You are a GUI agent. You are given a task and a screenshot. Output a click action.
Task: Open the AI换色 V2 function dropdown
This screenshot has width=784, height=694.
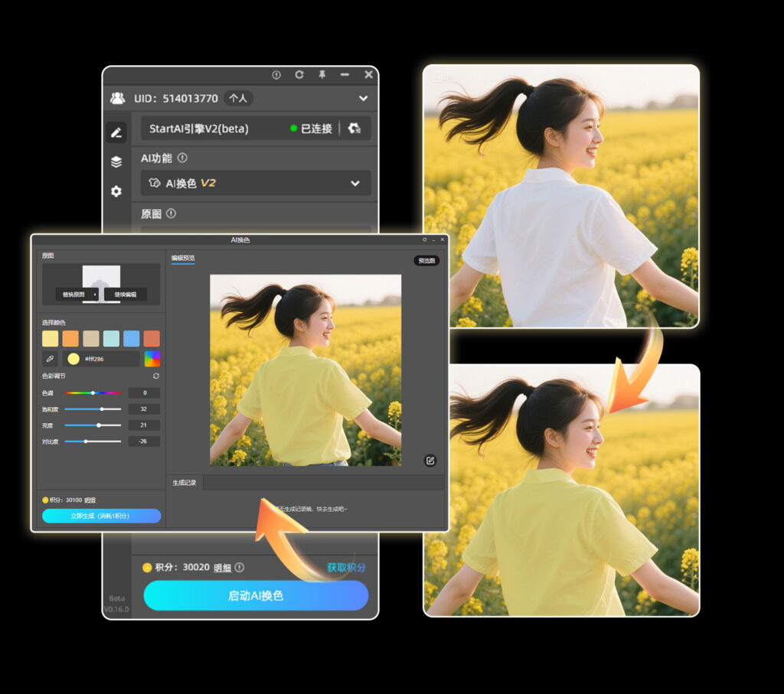256,183
